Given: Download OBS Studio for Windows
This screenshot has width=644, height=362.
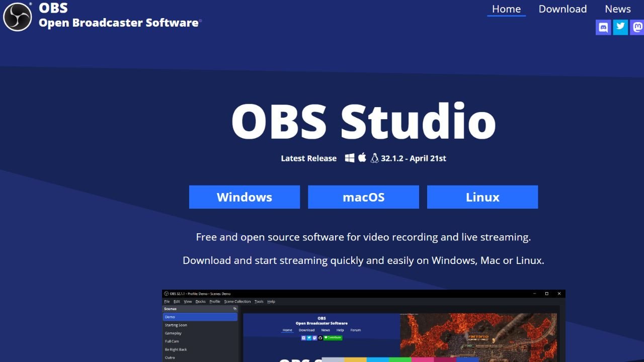Looking at the screenshot, I should (245, 197).
